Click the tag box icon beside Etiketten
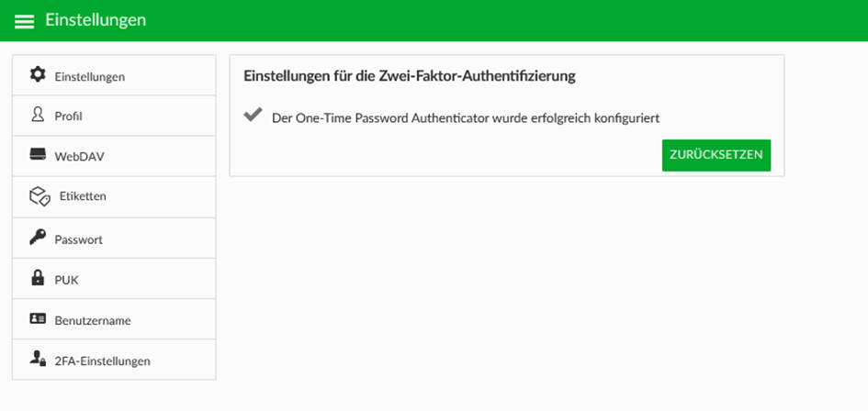This screenshot has height=411, width=868. pyautogui.click(x=39, y=196)
